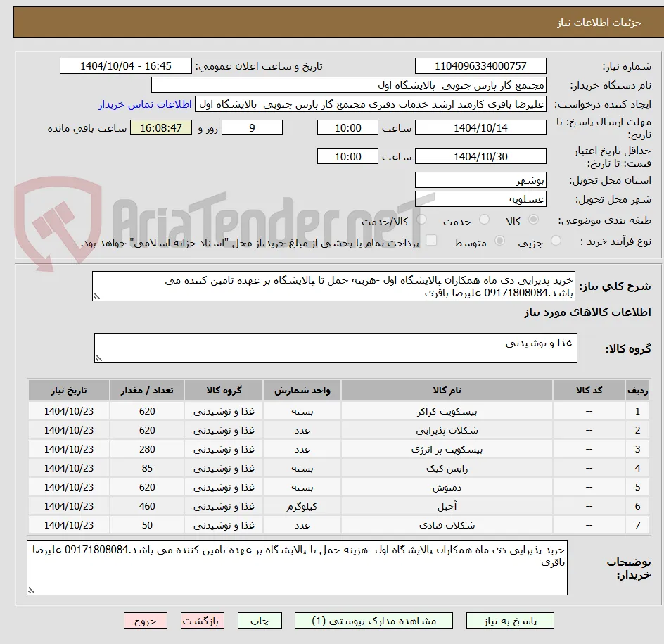664x644 pixels.
Task: Select the جزیی purchase type radio
Action: pyautogui.click(x=556, y=241)
